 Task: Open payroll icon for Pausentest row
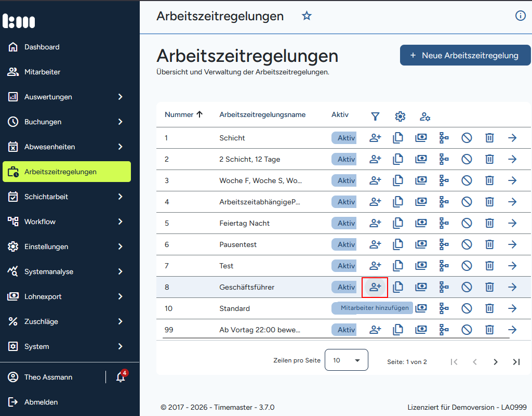(421, 244)
